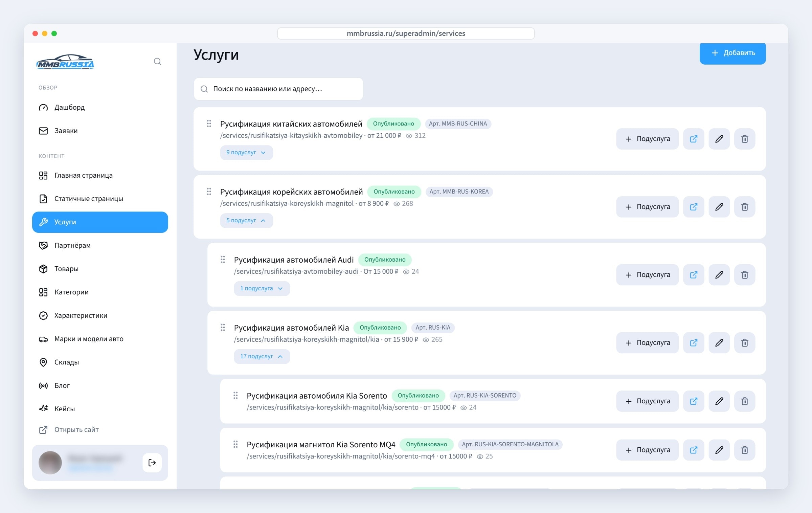Add Подуслуга to китайских автомобилей
Image resolution: width=812 pixels, height=513 pixels.
click(647, 139)
